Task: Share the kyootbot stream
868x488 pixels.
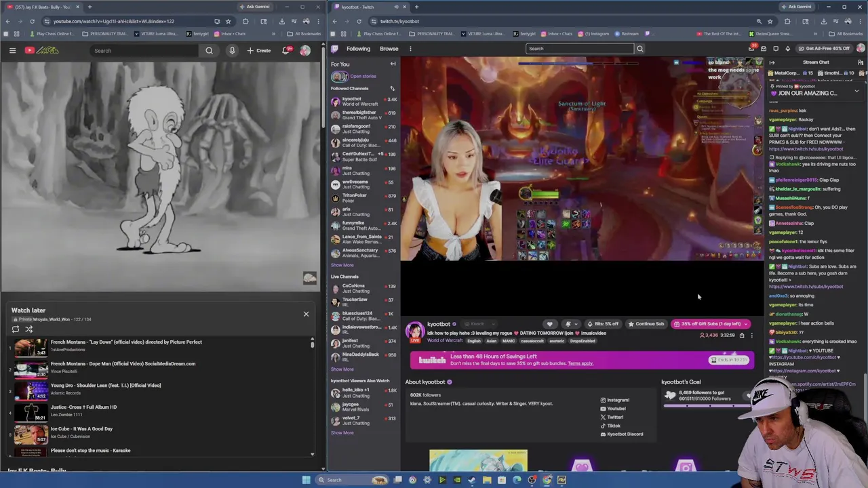Action: [x=741, y=335]
